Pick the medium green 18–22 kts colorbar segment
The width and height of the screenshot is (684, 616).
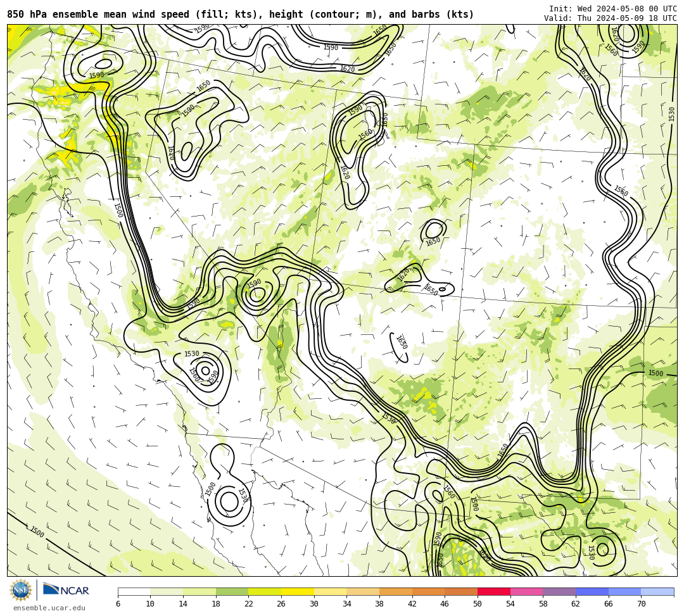232,591
